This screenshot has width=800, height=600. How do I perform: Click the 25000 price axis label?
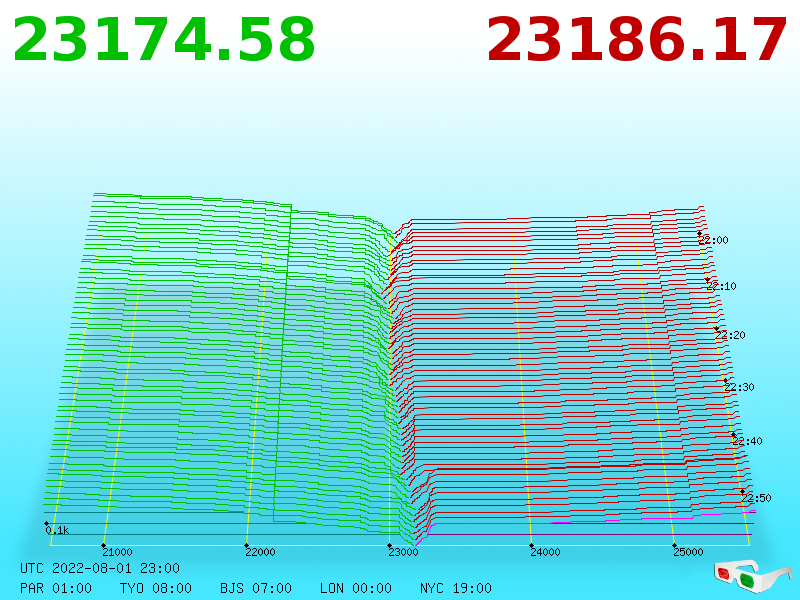point(688,552)
